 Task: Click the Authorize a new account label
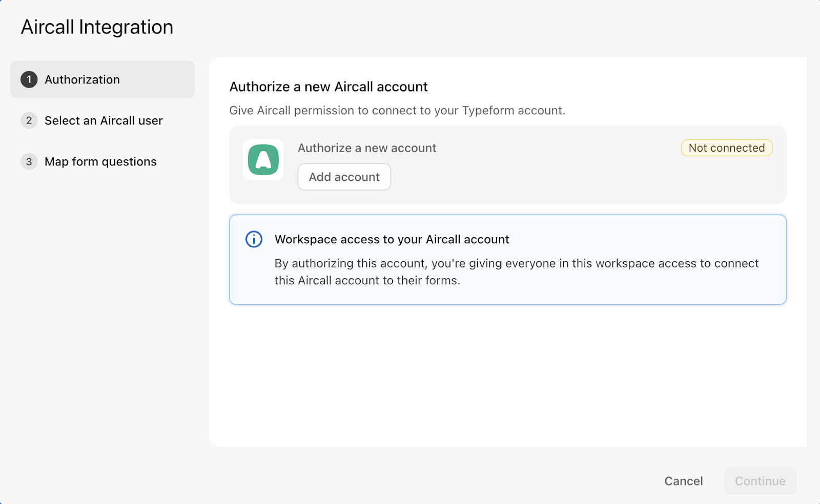coord(367,148)
